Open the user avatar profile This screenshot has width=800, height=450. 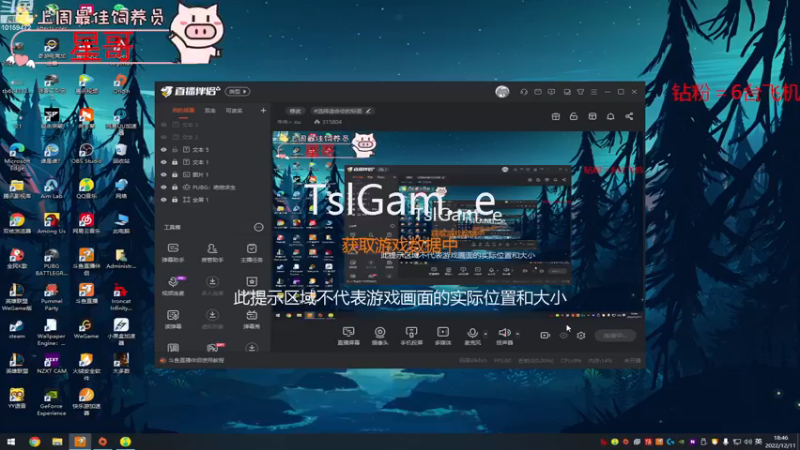502,92
